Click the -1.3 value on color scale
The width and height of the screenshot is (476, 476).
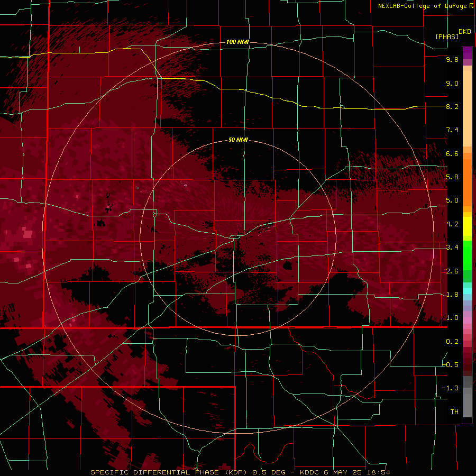coord(451,388)
